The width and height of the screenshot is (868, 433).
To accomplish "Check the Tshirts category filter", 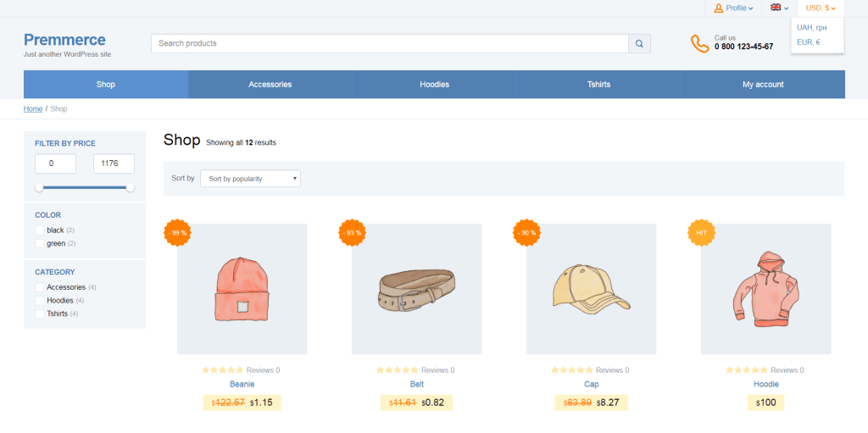I will (x=39, y=314).
